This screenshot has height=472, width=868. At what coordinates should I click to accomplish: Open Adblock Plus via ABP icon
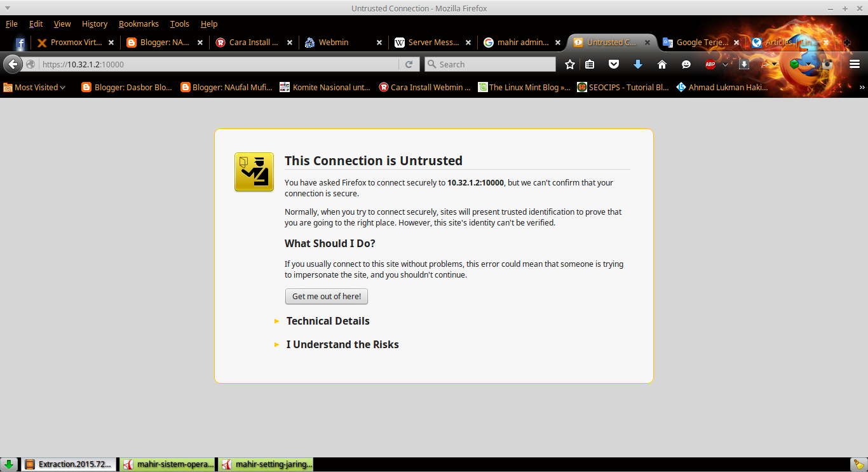click(711, 64)
